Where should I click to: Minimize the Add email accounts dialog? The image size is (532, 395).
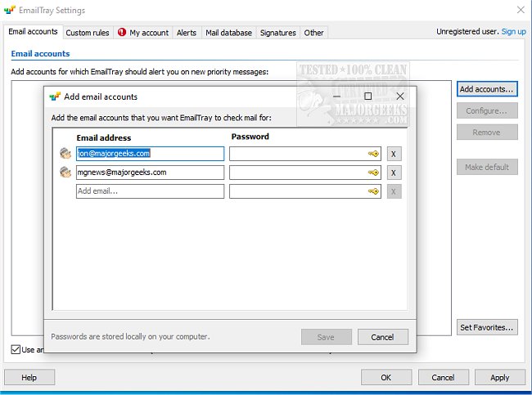337,97
